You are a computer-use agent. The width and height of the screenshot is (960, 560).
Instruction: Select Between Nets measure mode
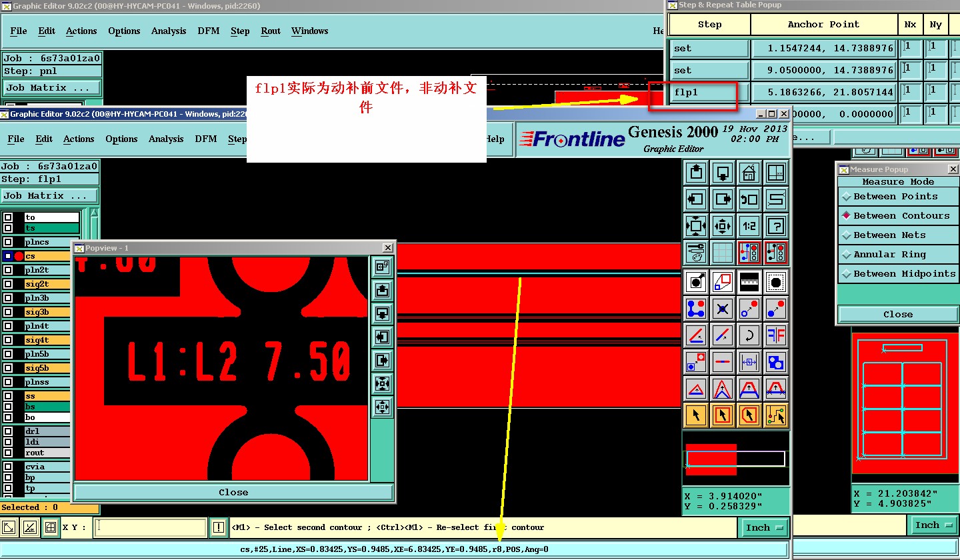(898, 235)
